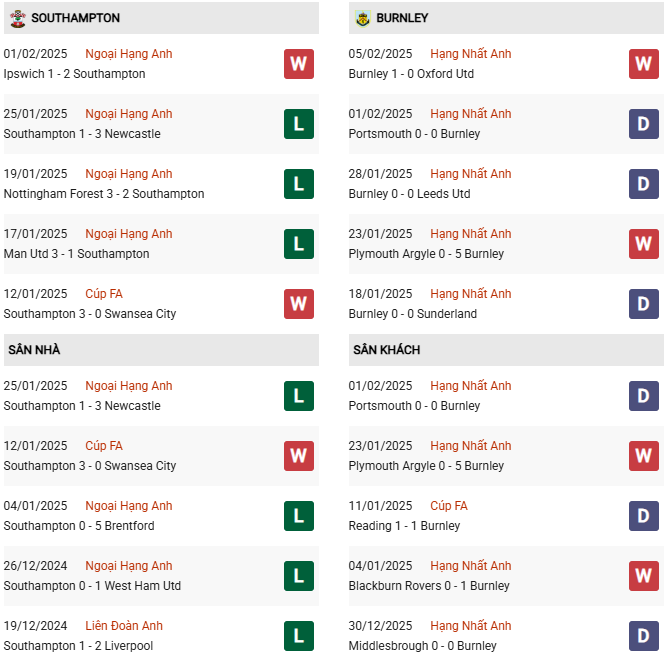Click the Southampton club crest icon

(16, 18)
